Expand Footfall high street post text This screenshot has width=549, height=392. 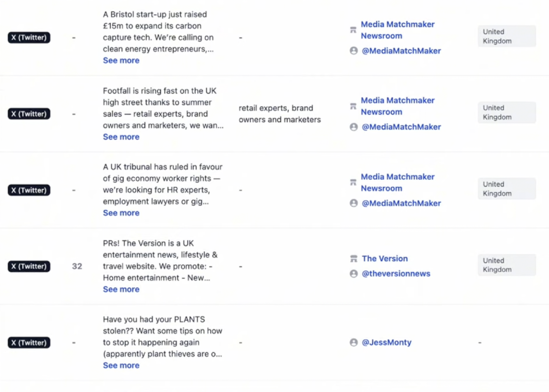[x=121, y=137]
